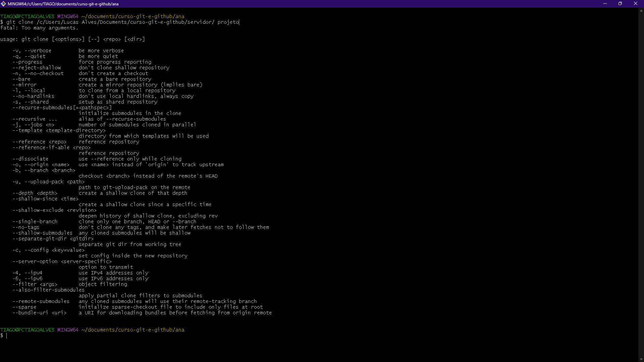Click the '-l, --local' option text
This screenshot has width=644, height=362.
pyautogui.click(x=29, y=90)
